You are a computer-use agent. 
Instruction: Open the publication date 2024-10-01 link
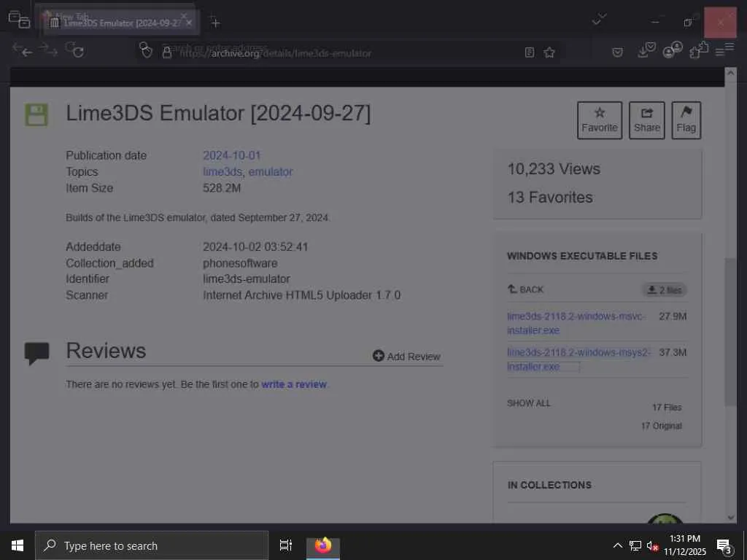232,155
